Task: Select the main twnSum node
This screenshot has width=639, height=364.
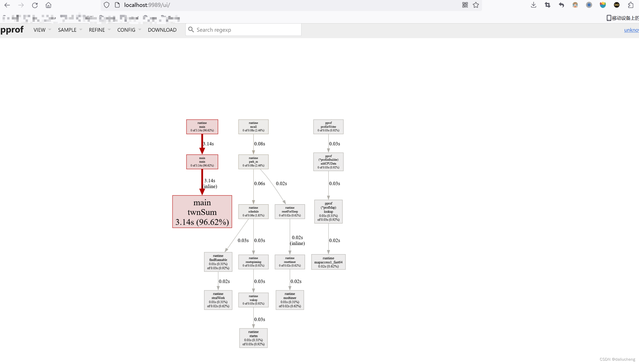Action: coord(202,212)
